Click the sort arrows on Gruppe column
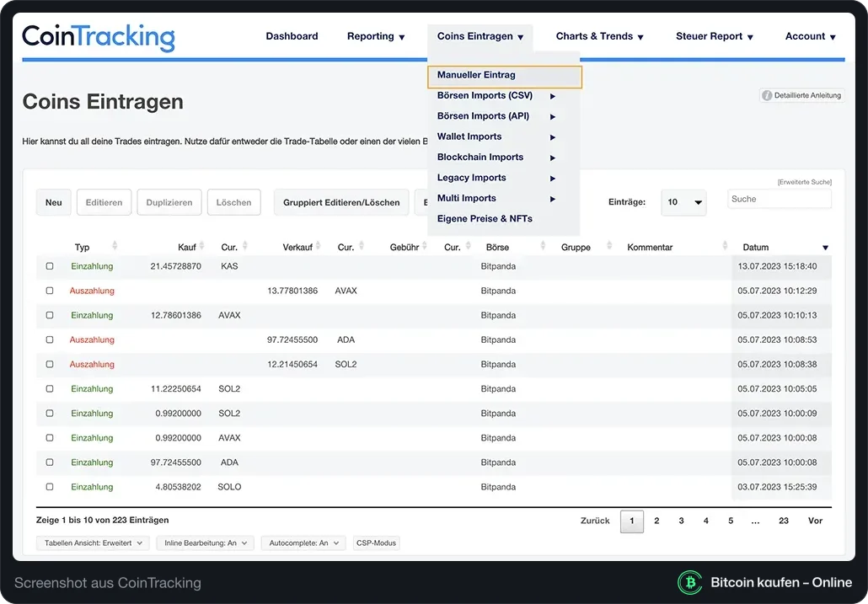The height and width of the screenshot is (604, 868). click(x=609, y=246)
